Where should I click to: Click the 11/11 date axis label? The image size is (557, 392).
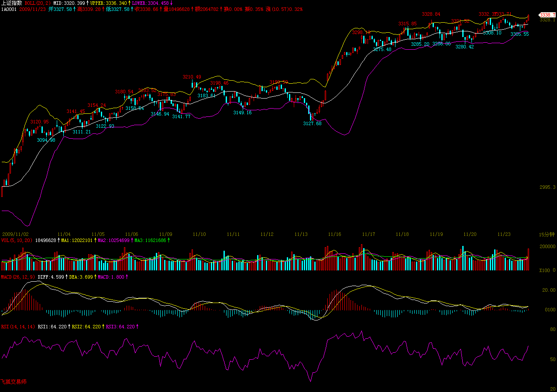pos(233,234)
